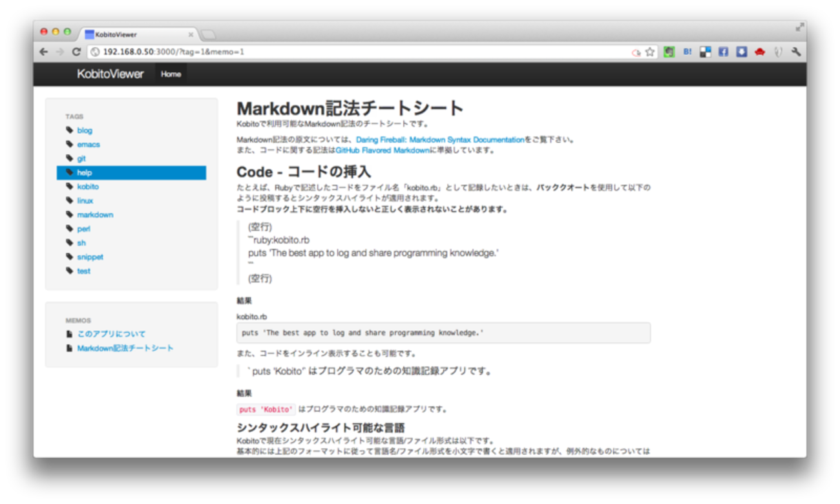Open Markdown記法チートシート memo in sidebar
840x504 pixels.
click(x=125, y=348)
